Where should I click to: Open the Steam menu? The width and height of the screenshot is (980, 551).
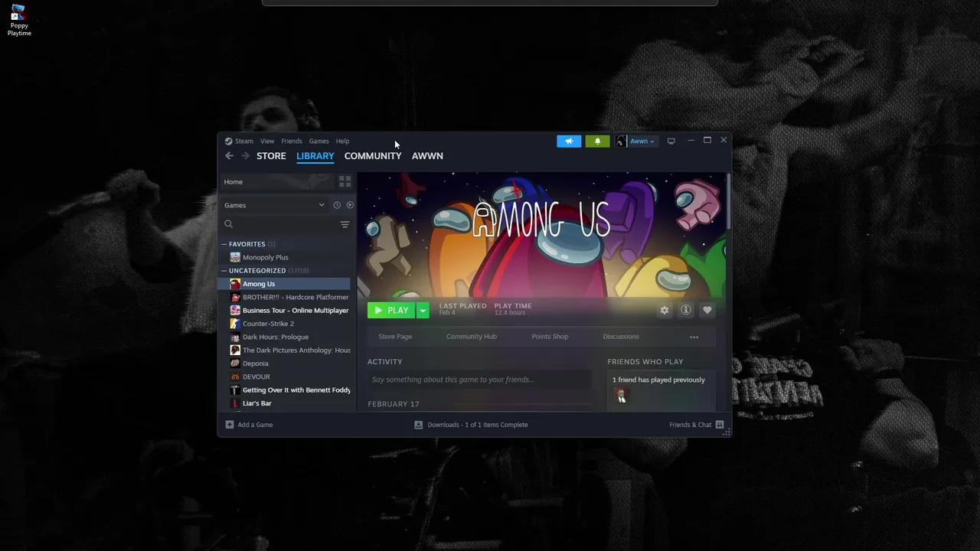coord(243,141)
